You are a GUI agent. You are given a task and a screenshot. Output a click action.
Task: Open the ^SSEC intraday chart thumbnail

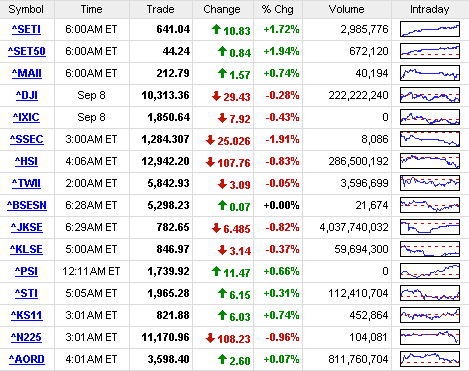click(430, 139)
